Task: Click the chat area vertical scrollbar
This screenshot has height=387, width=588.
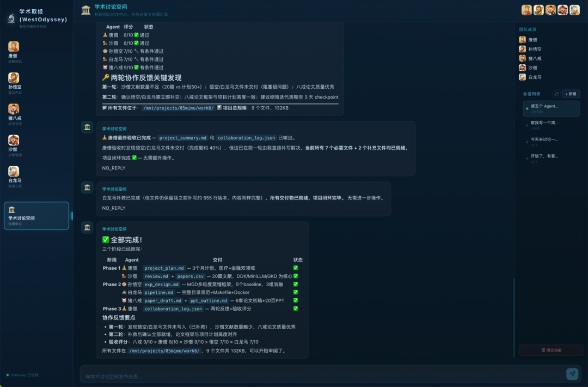Action: click(x=513, y=316)
